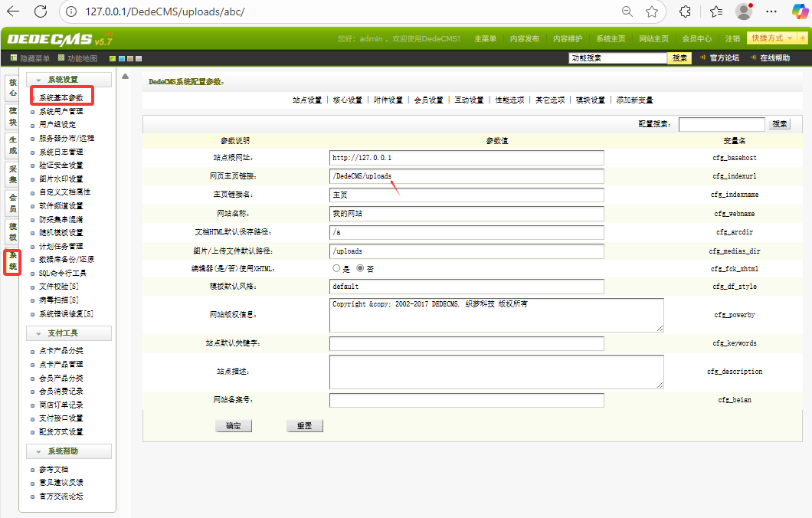This screenshot has height=518, width=812.
Task: Click the 功能地图 function map icon
Action: (x=61, y=58)
